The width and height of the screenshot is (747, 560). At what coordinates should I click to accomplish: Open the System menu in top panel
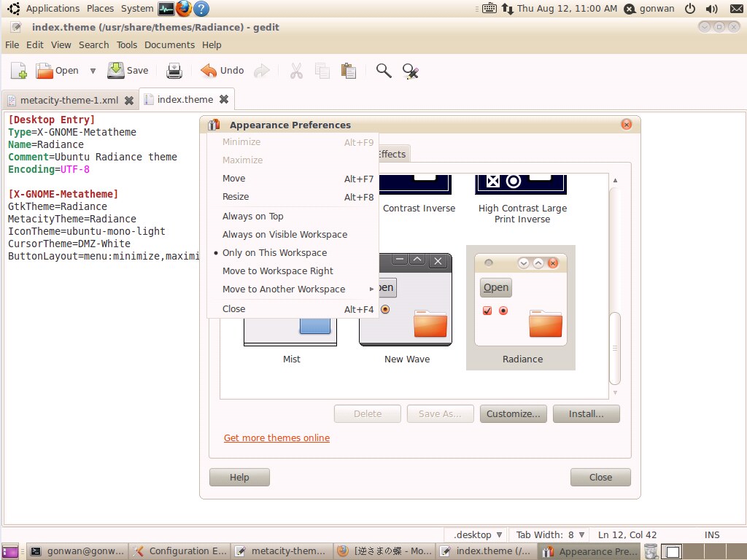click(137, 9)
